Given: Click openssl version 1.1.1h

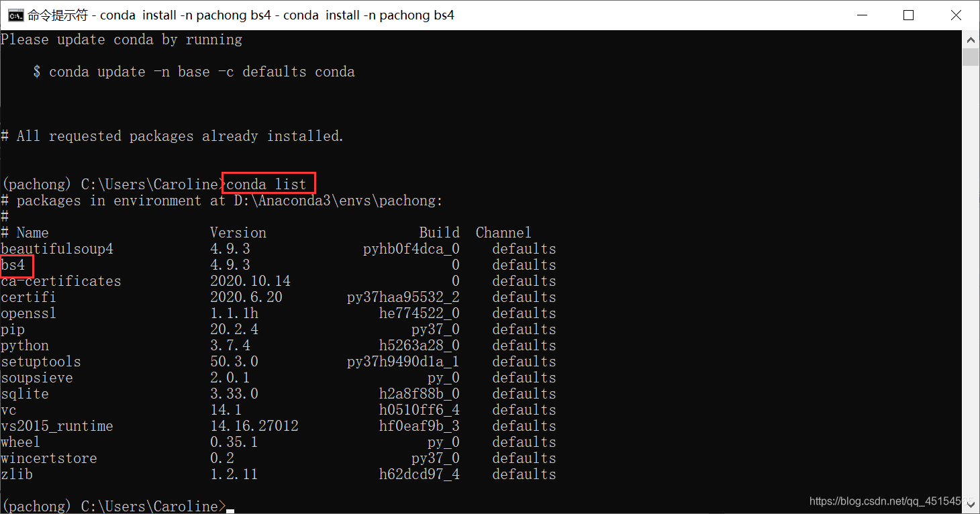Looking at the screenshot, I should pyautogui.click(x=234, y=313).
